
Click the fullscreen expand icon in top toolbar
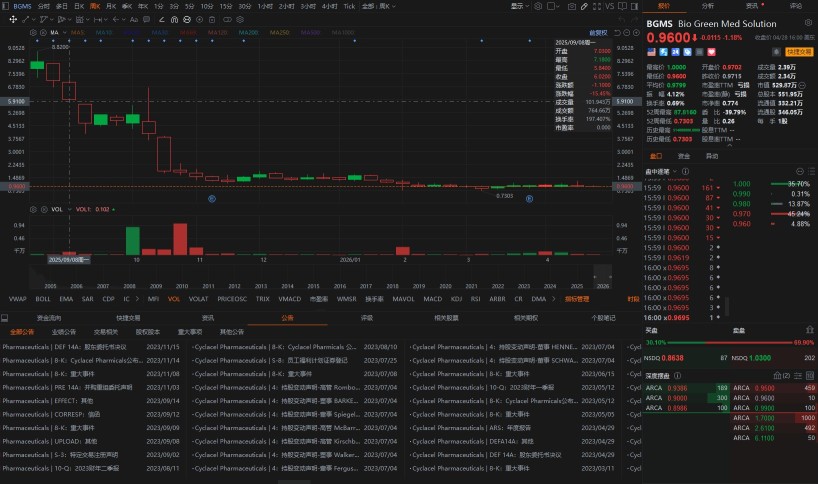pyautogui.click(x=597, y=6)
